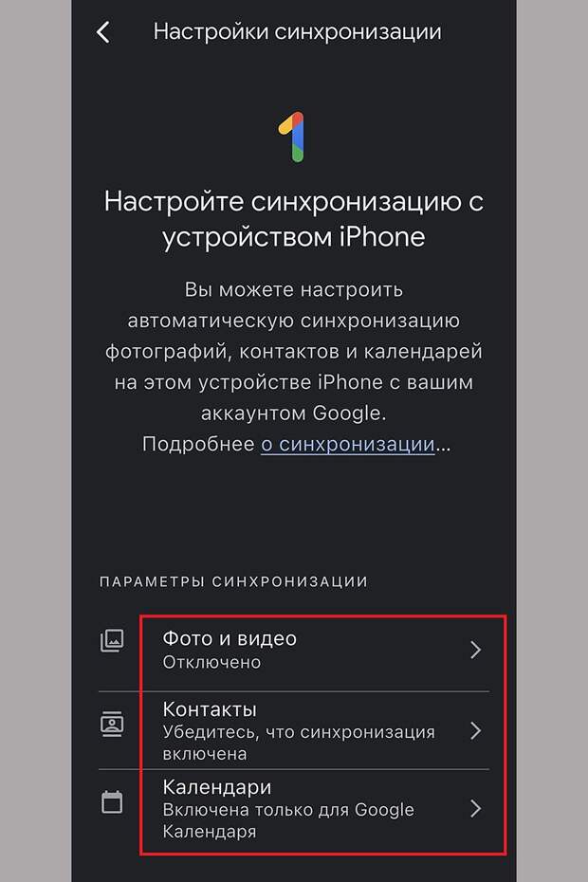
Task: Tap 'Включена только для Google Календаря' text
Action: coord(288,820)
